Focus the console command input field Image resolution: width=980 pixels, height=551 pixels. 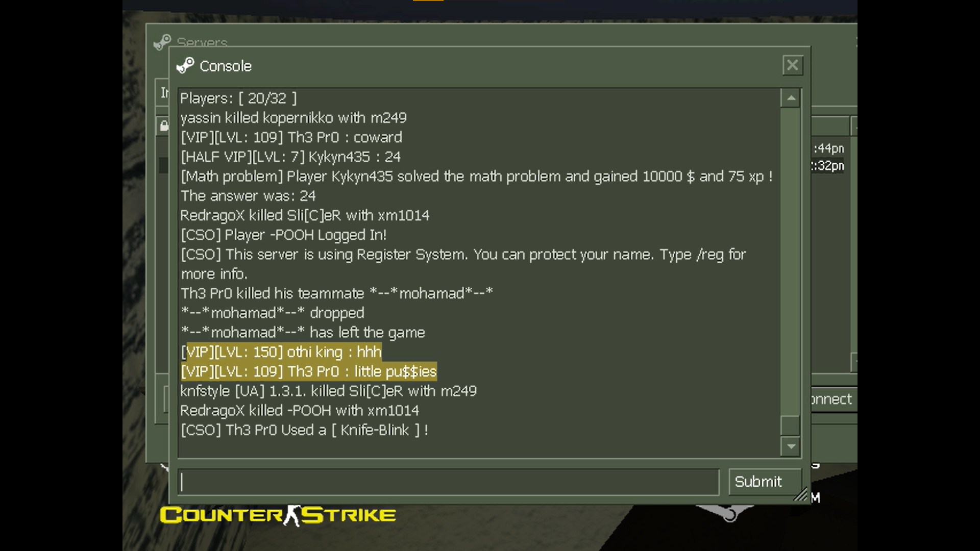coord(449,482)
